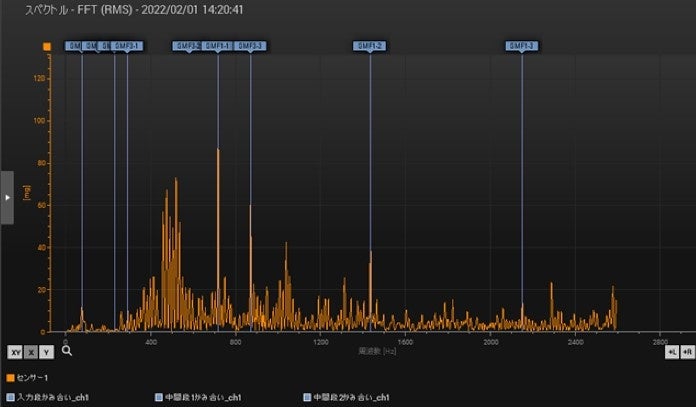Toggle the 中間段1かみ合い_ch1 legend entry
Viewport: 696px width, 407px height.
coord(198,397)
